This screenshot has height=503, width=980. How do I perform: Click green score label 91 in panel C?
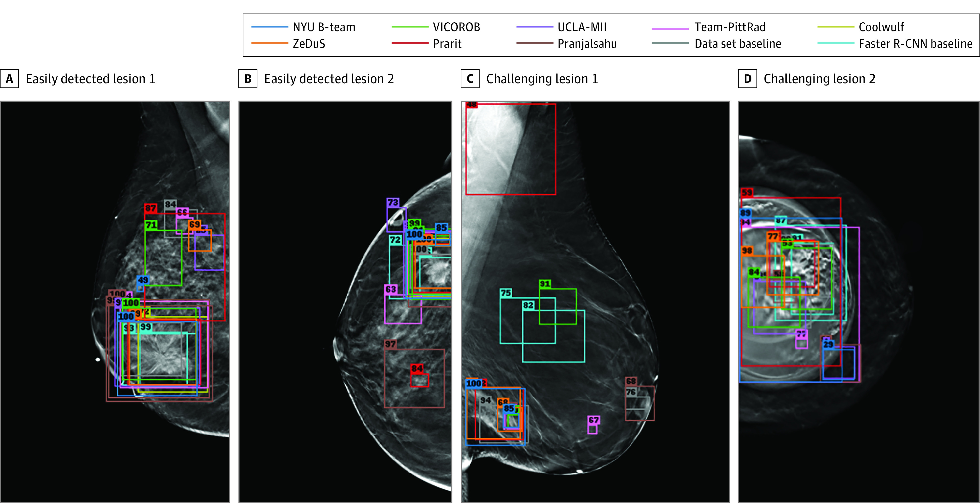click(545, 284)
